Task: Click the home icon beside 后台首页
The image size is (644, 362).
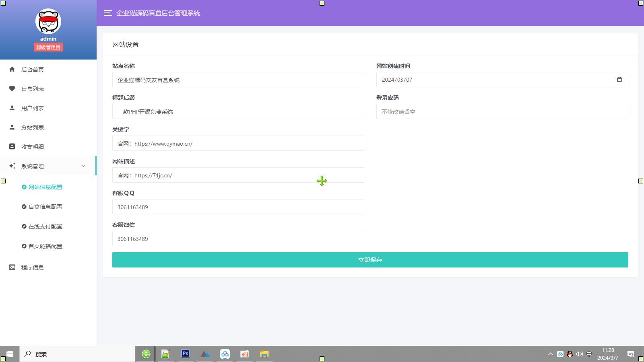Action: pyautogui.click(x=12, y=69)
